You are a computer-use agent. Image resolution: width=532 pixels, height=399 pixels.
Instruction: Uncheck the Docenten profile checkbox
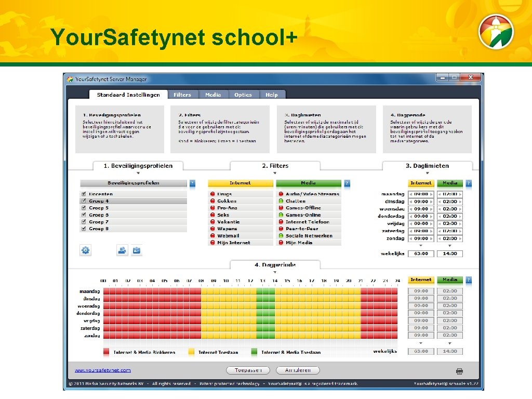click(84, 194)
